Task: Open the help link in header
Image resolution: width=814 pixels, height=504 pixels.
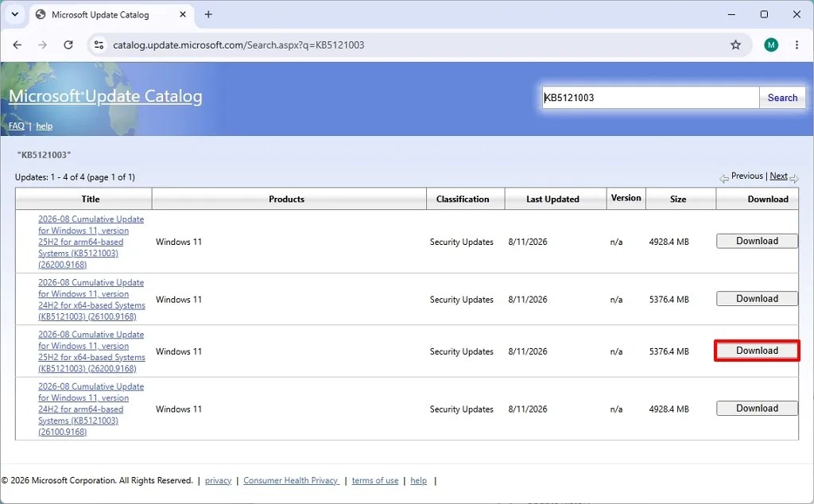Action: pos(45,126)
